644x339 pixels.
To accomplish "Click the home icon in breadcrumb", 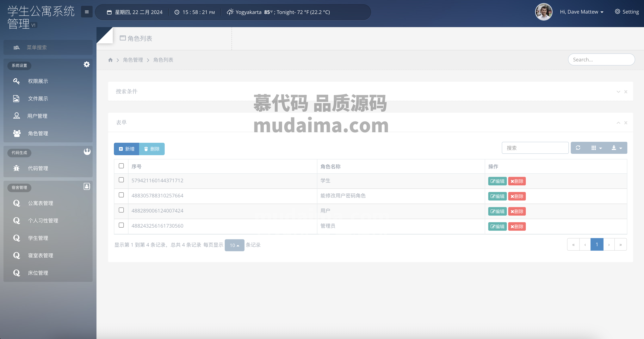I will [x=110, y=60].
